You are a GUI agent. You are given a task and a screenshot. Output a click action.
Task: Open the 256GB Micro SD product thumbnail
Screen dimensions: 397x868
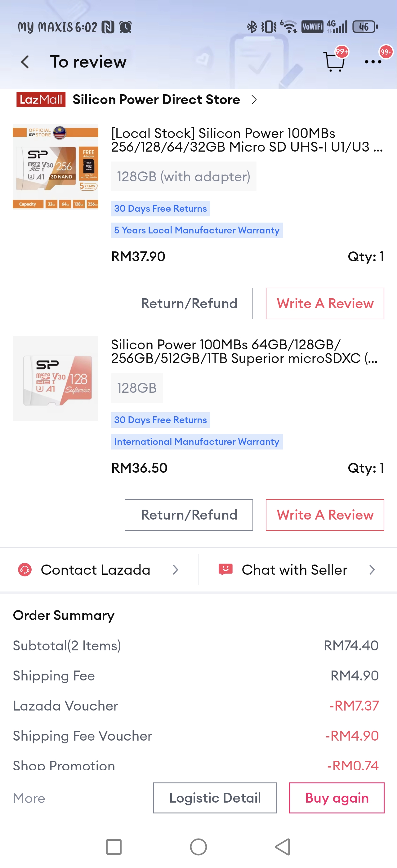pos(56,167)
